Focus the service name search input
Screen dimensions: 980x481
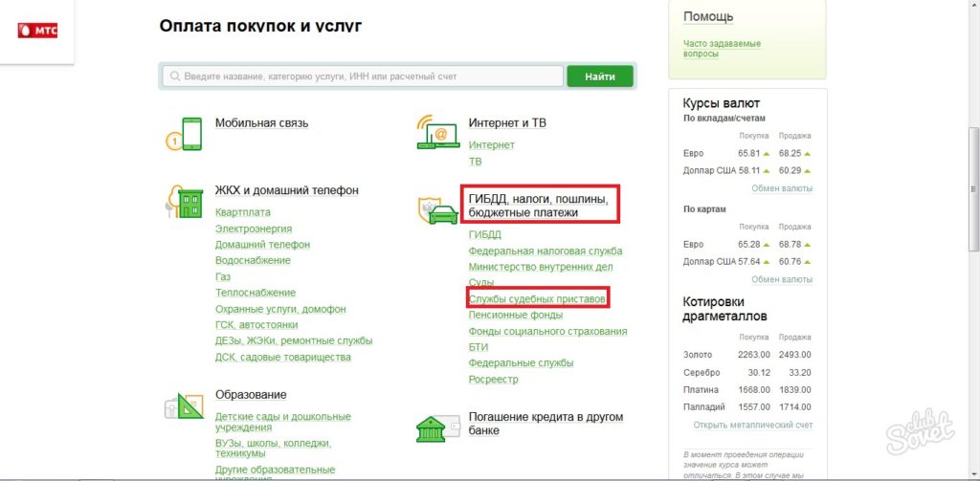(363, 77)
